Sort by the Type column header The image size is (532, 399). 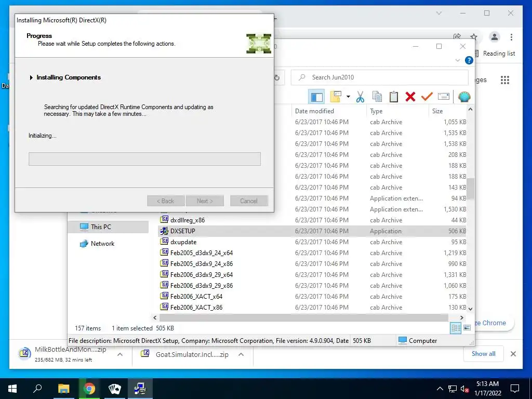point(397,111)
